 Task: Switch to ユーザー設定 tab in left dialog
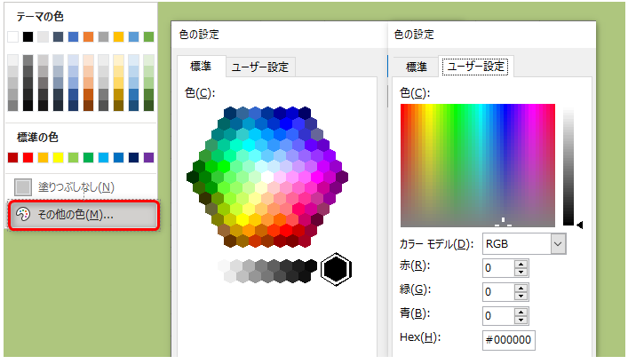point(260,67)
